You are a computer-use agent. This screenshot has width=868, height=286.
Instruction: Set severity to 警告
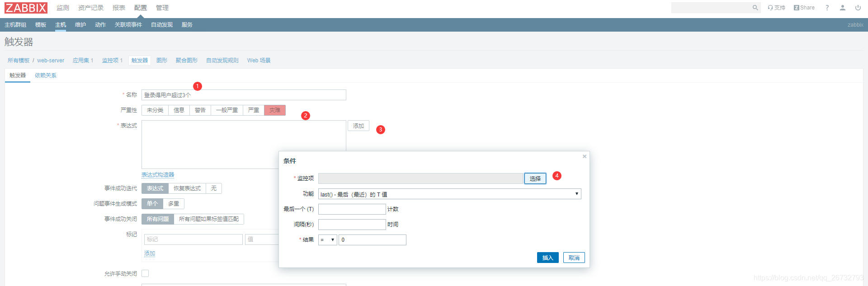point(200,110)
